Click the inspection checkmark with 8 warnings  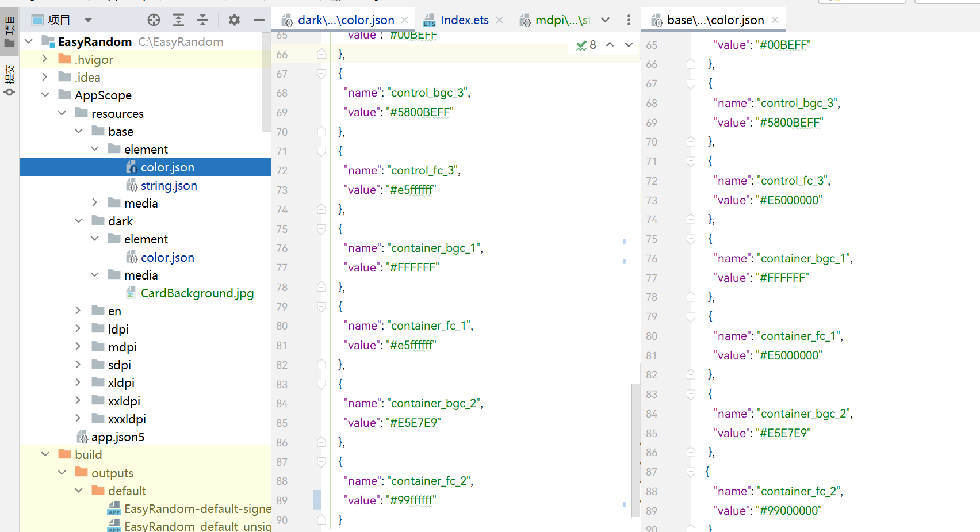tap(586, 45)
